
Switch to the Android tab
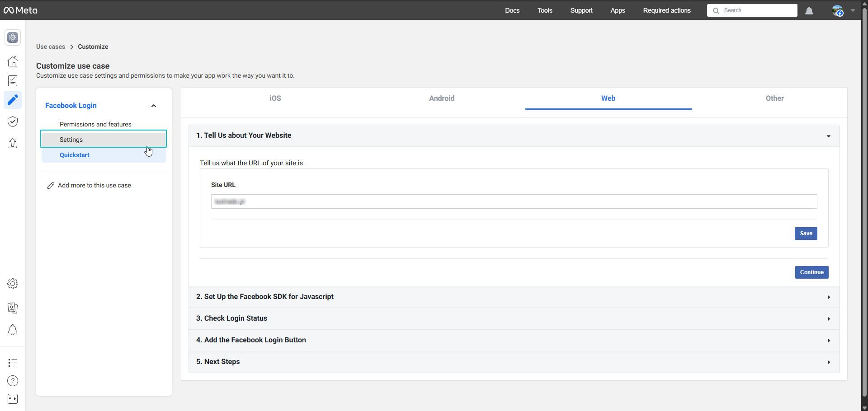point(442,98)
